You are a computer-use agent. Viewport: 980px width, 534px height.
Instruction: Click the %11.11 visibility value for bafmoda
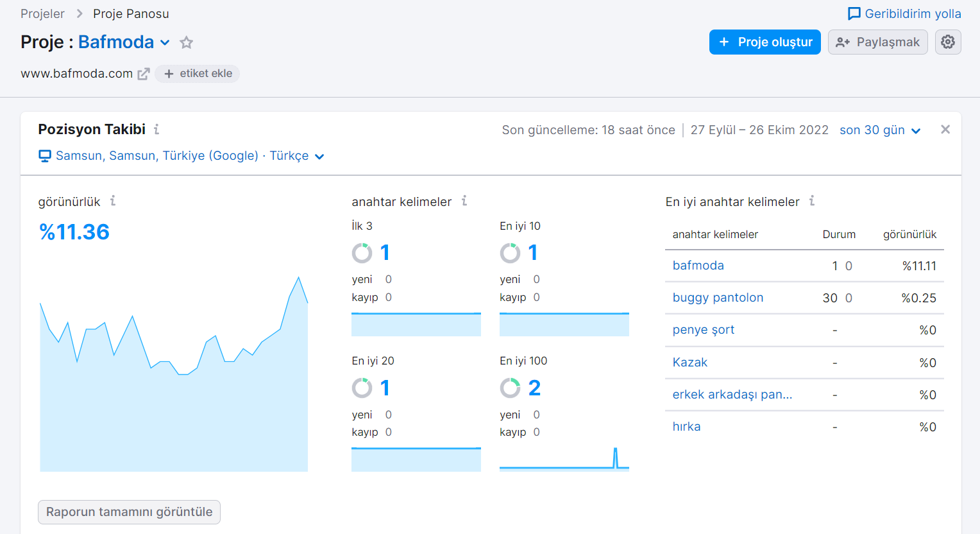[919, 266]
